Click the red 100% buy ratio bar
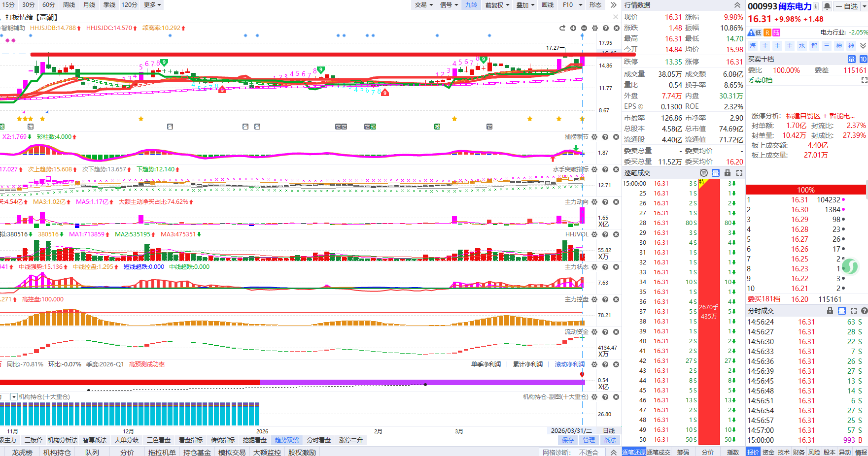868x456 pixels. [x=805, y=190]
